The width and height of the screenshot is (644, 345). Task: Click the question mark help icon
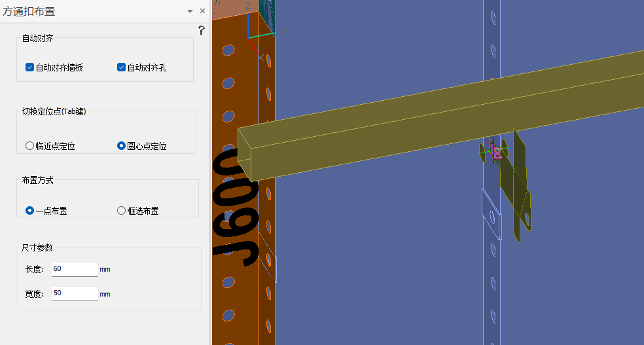202,30
